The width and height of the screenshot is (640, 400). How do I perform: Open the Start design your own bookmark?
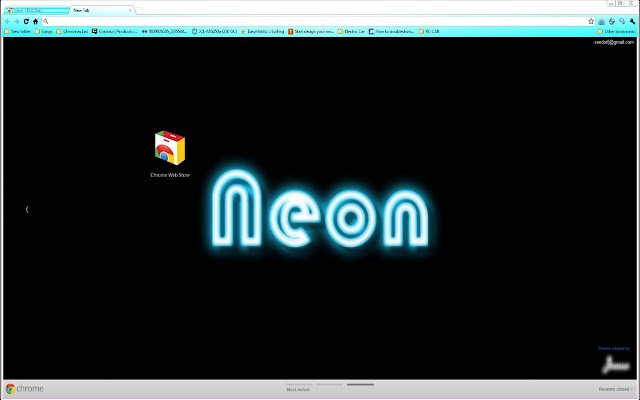coord(311,31)
